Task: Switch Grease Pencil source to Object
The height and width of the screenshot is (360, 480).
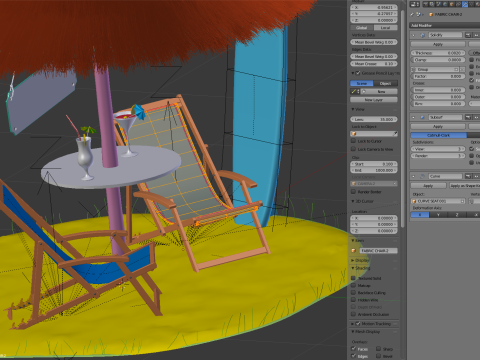Action: pyautogui.click(x=386, y=83)
